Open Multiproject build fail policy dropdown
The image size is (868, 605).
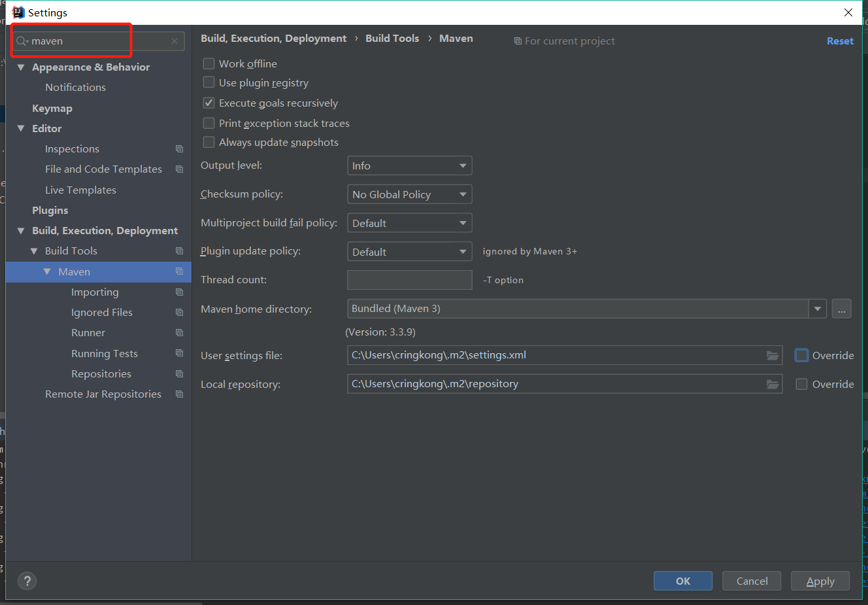coord(410,223)
